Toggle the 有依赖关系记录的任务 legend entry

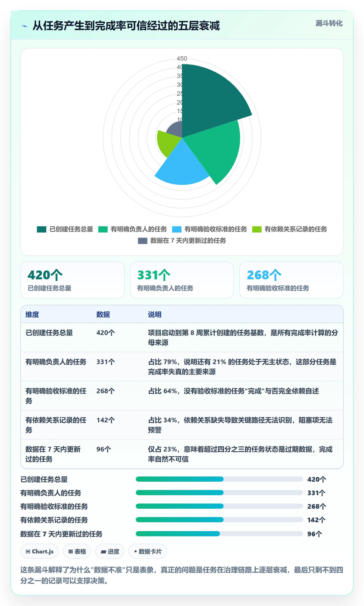[290, 229]
